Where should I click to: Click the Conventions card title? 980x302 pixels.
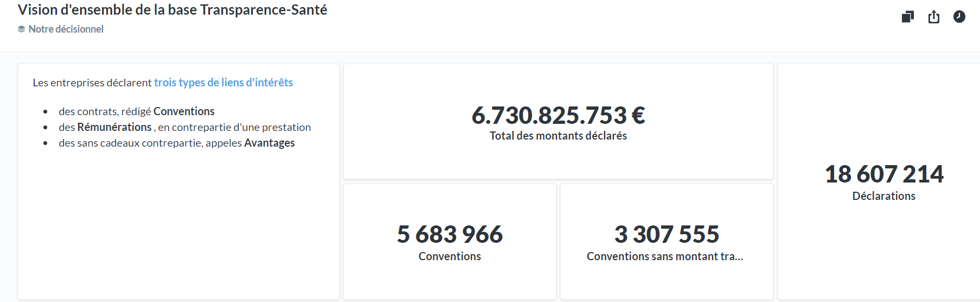coord(450,256)
